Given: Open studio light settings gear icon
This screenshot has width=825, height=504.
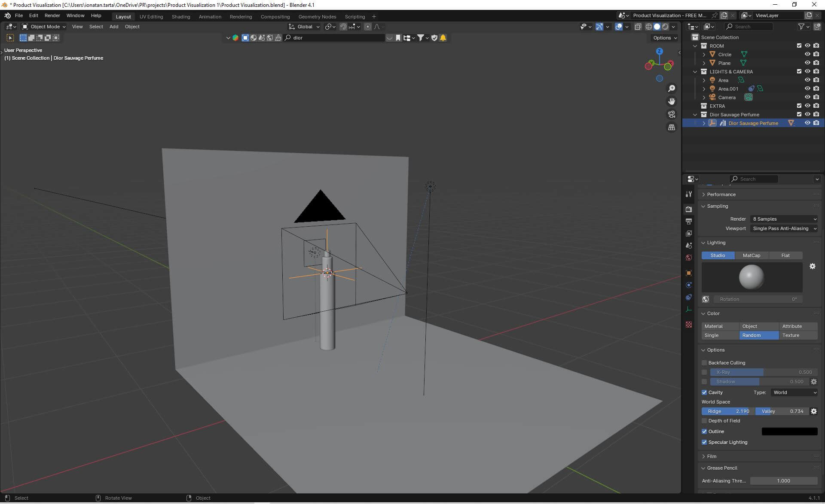Looking at the screenshot, I should click(x=812, y=266).
